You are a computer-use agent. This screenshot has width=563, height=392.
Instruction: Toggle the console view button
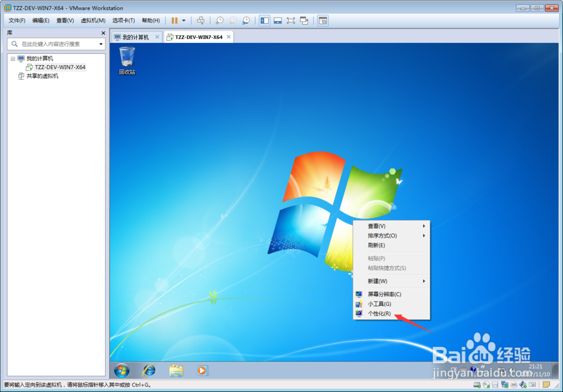coord(323,20)
